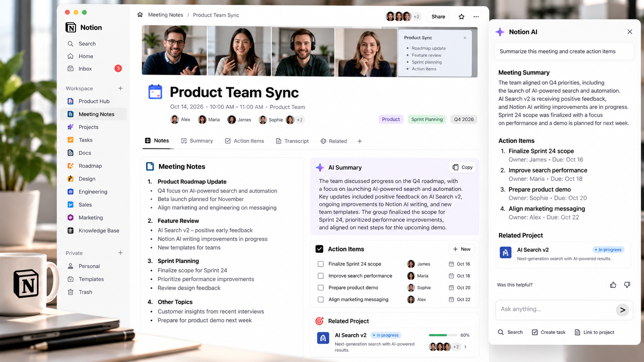Open the three-dot page options menu
644x362 pixels.
click(x=476, y=17)
